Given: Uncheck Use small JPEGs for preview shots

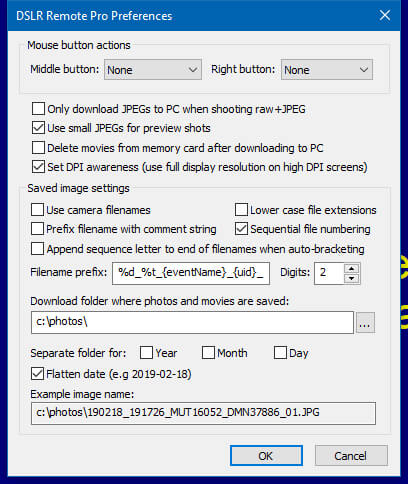Looking at the screenshot, I should (38, 128).
